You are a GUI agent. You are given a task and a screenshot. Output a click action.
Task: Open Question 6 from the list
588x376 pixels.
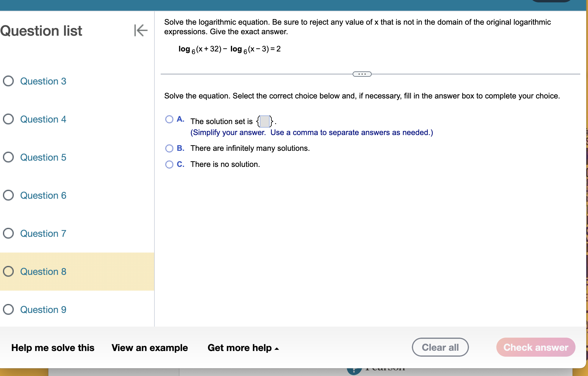(x=43, y=195)
